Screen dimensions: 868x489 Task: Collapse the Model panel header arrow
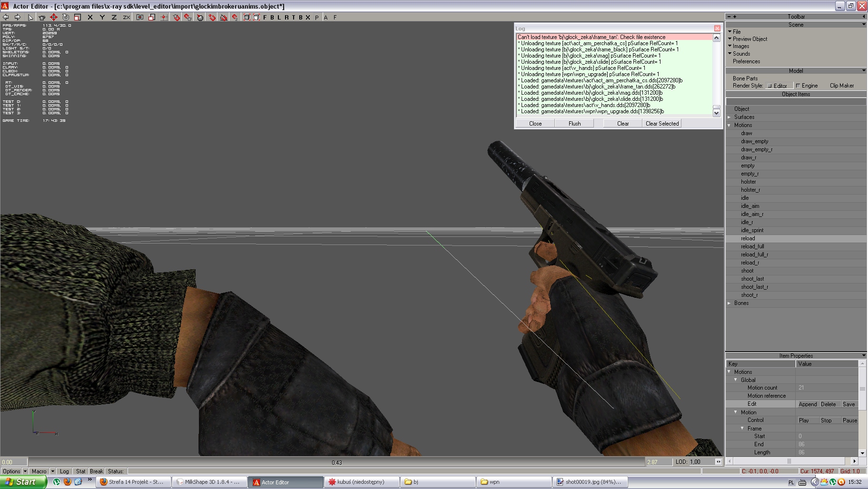click(x=864, y=70)
